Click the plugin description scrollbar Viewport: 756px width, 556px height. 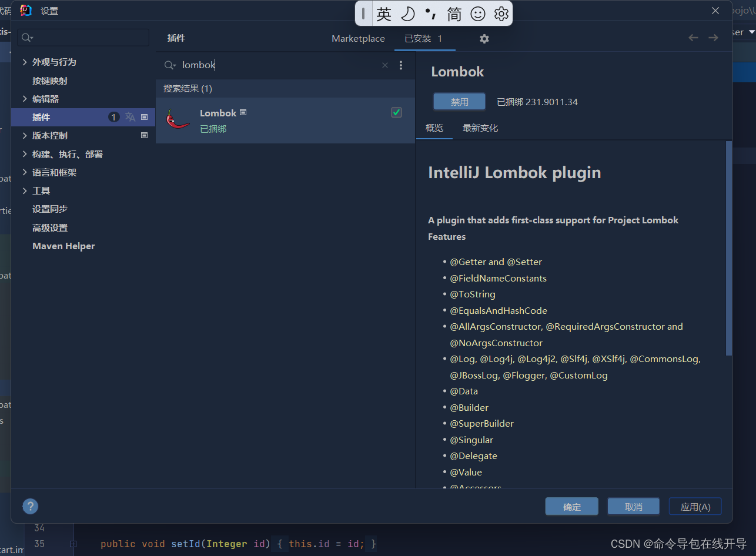tap(729, 248)
